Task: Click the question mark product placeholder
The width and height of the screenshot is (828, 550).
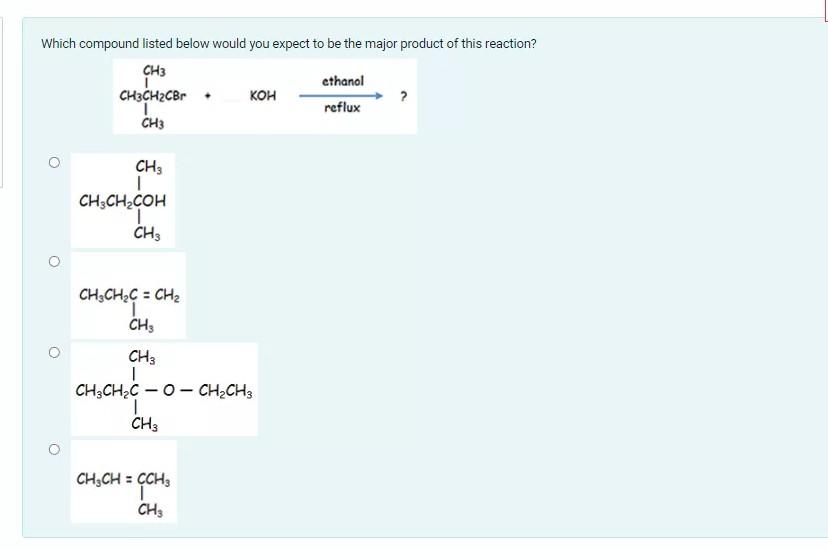Action: [403, 97]
